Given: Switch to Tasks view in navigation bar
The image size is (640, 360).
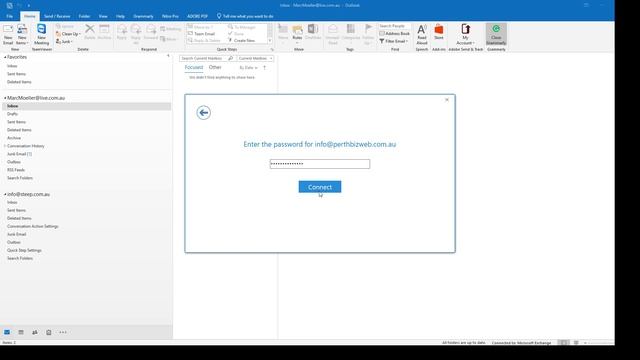Looking at the screenshot, I should 49,332.
